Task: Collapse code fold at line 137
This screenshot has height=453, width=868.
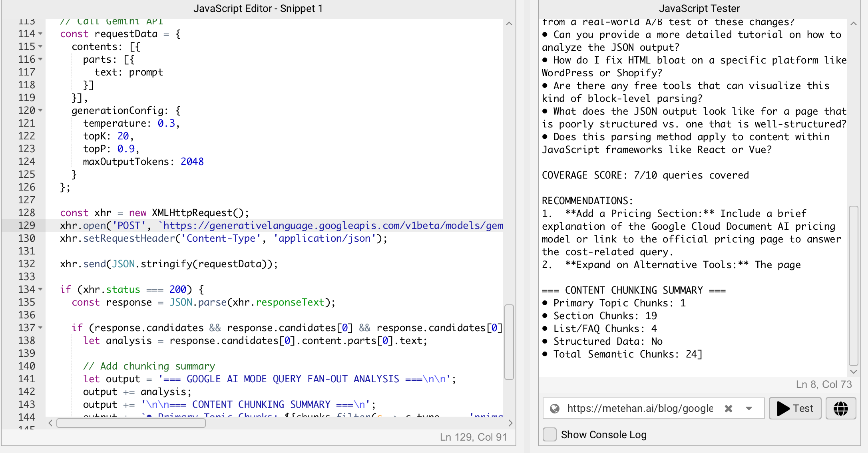Action: 40,328
